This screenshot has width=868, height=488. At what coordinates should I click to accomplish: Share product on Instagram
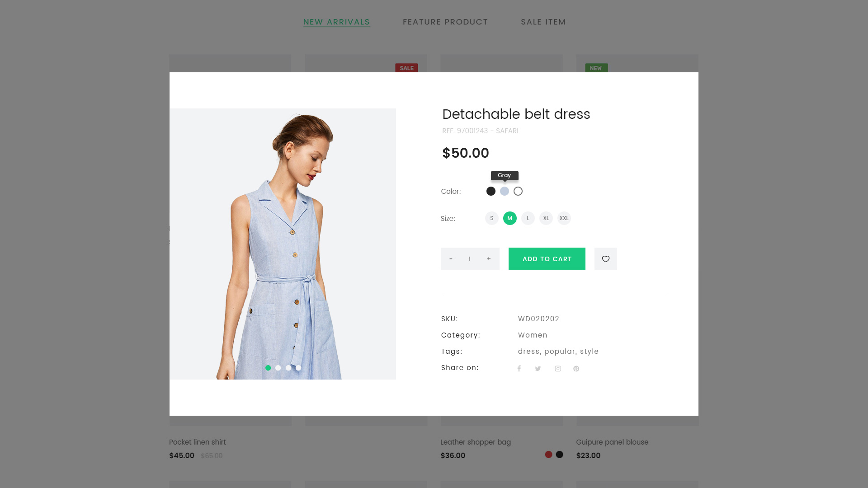coord(558,369)
